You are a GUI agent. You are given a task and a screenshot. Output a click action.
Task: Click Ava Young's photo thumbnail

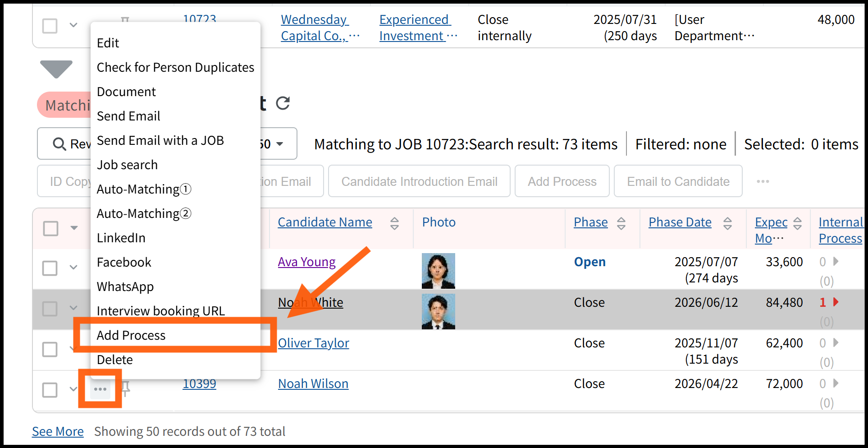tap(438, 271)
